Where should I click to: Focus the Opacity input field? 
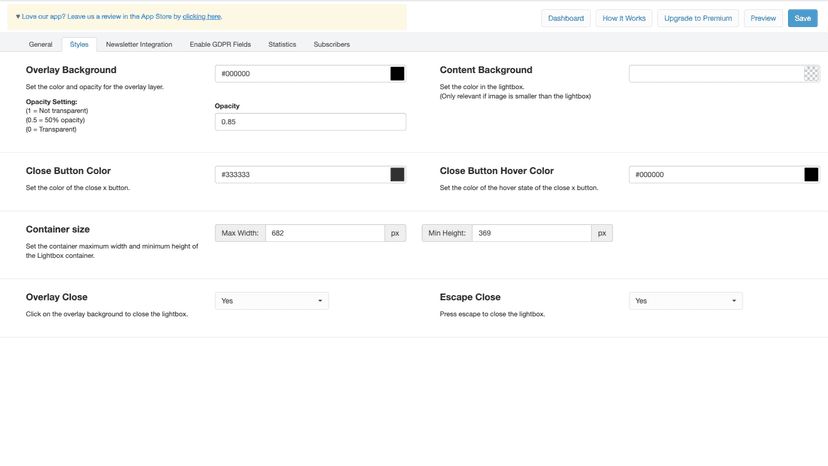click(310, 122)
